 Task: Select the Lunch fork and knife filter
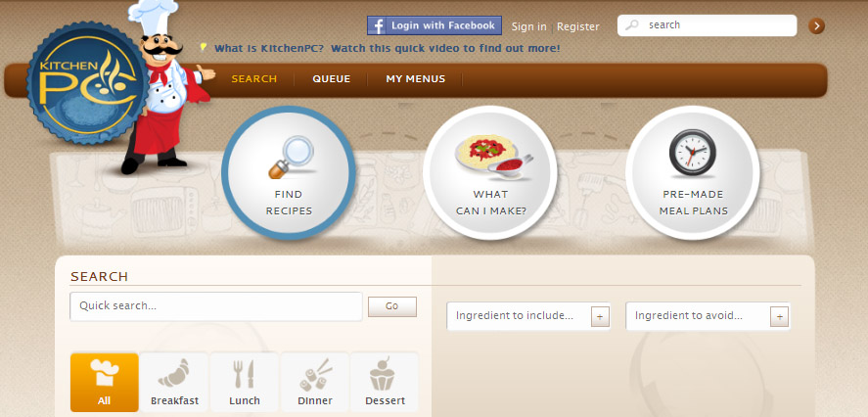tap(244, 382)
